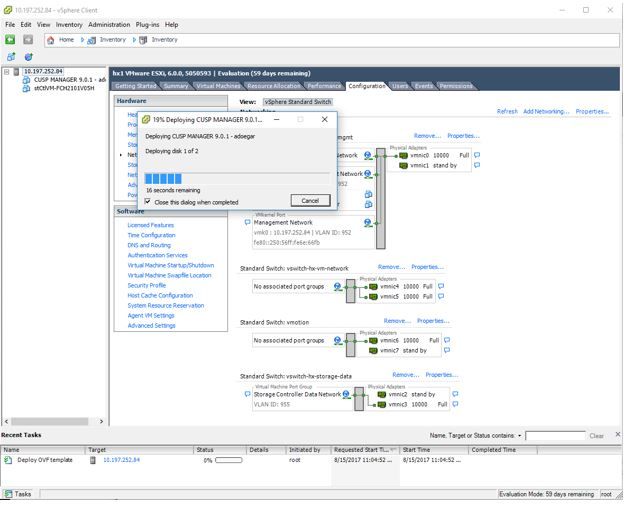Open the Administration menu
624x505 pixels.
pos(109,25)
